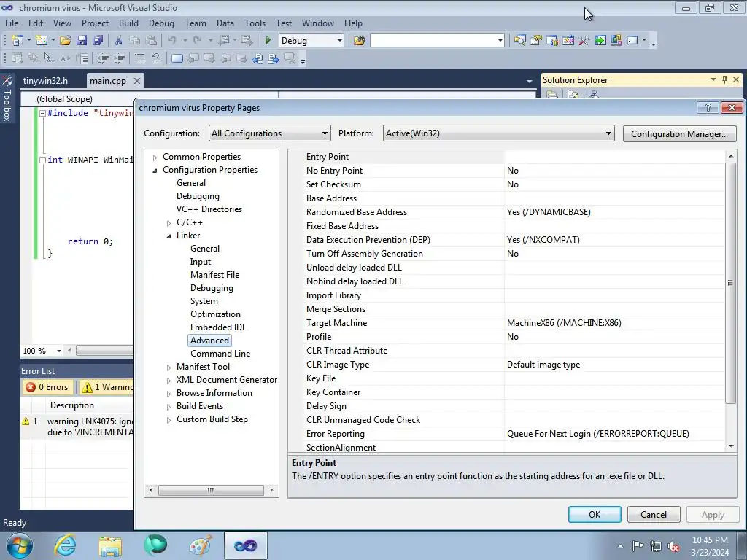Click the taskbar volume speaker icon
Screen dimensions: 747x560
click(673, 546)
